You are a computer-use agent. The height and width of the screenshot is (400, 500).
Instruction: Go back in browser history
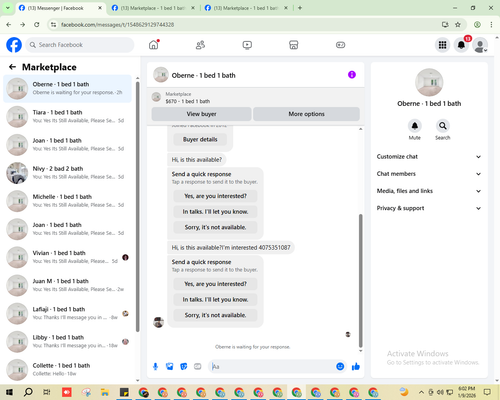click(x=9, y=24)
